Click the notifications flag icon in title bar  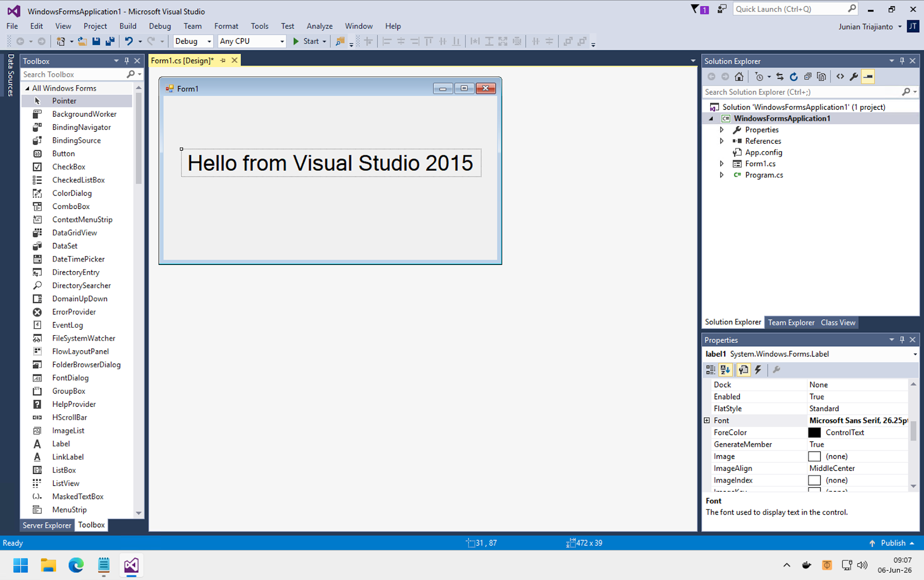click(x=695, y=9)
